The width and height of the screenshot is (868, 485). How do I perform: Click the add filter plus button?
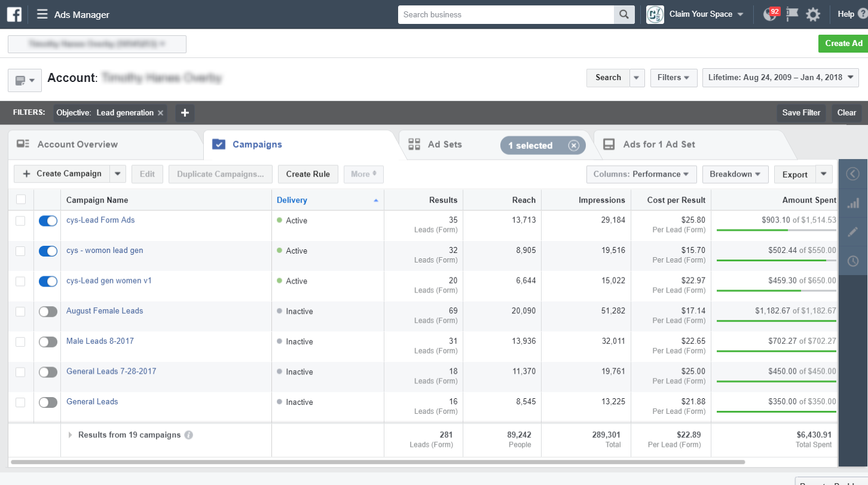[185, 112]
